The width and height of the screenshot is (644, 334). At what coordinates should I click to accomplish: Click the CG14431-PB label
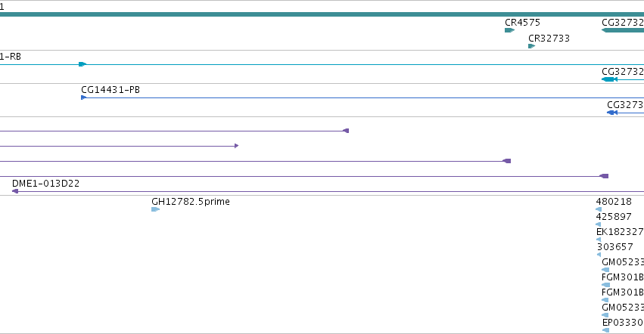110,90
